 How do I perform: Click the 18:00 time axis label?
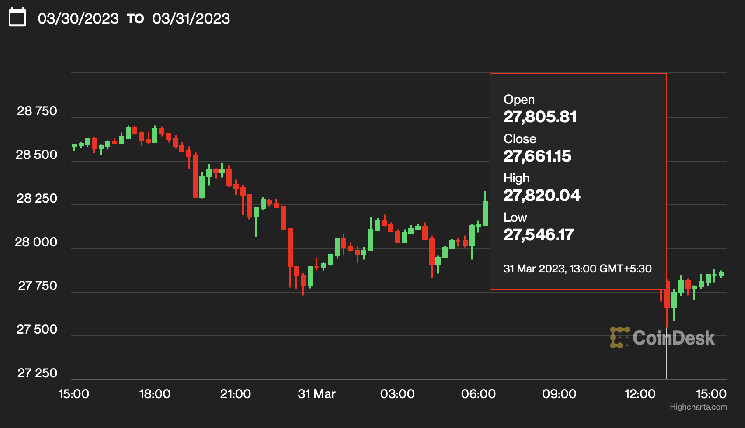(x=154, y=394)
